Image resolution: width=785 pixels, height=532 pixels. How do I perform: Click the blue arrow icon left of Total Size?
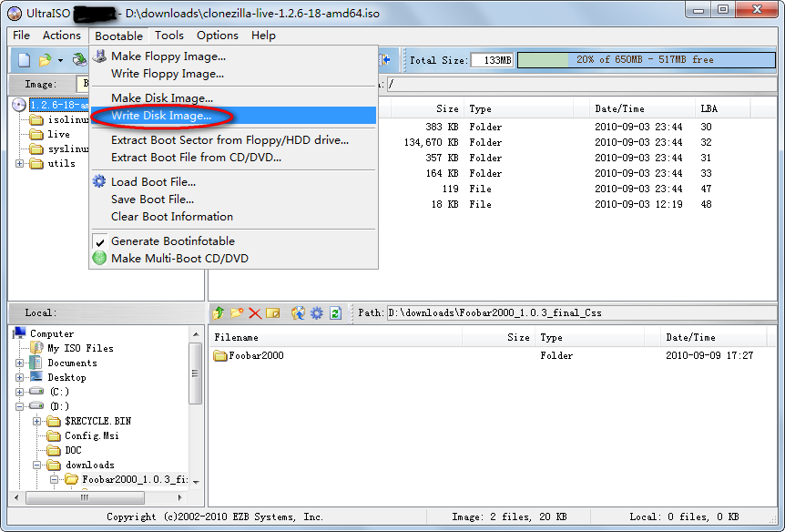point(384,60)
